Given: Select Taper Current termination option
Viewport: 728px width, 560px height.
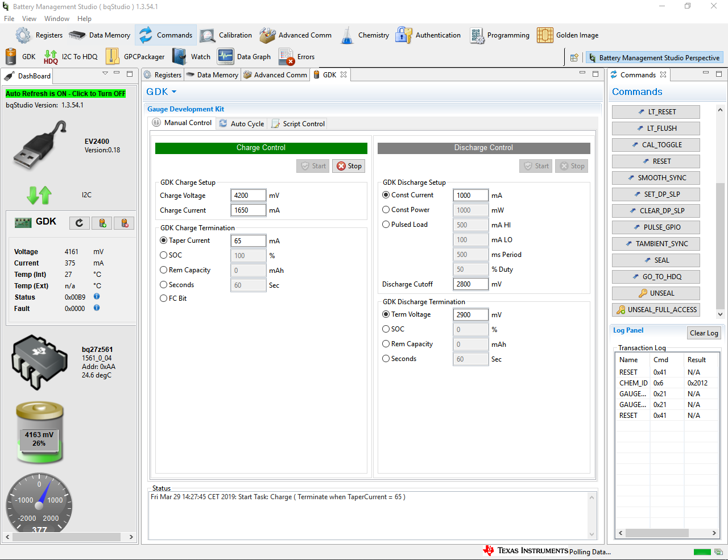Looking at the screenshot, I should 164,240.
